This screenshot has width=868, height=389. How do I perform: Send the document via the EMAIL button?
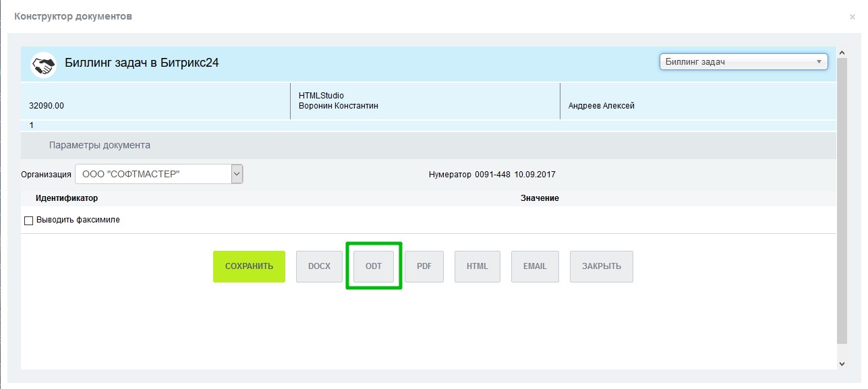click(535, 266)
